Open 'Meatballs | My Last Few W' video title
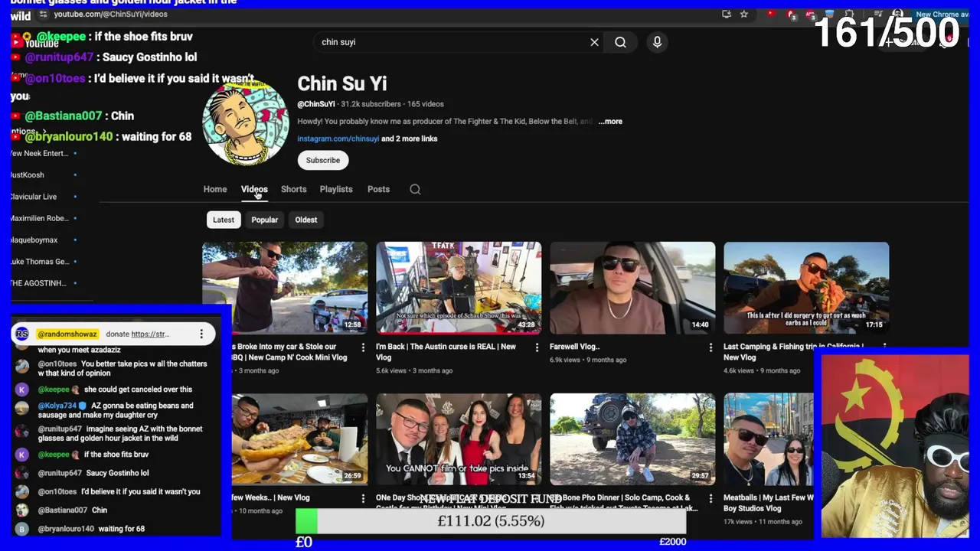 click(x=769, y=503)
